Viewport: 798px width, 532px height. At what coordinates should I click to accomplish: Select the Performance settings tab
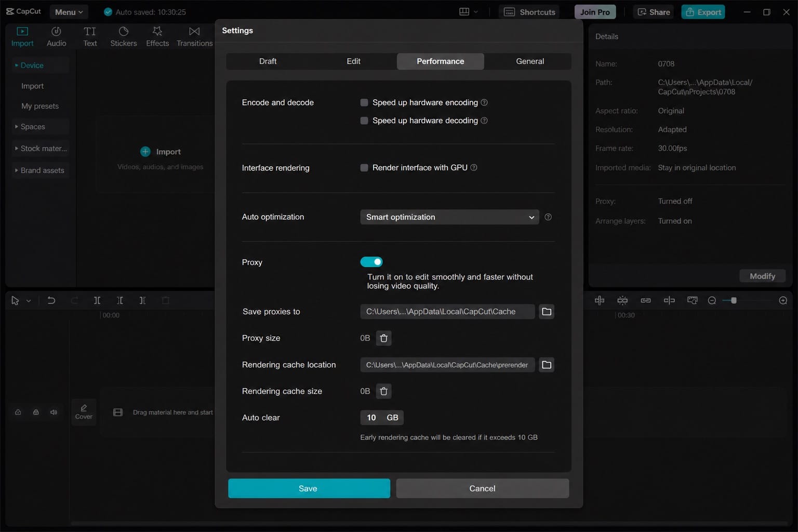441,61
